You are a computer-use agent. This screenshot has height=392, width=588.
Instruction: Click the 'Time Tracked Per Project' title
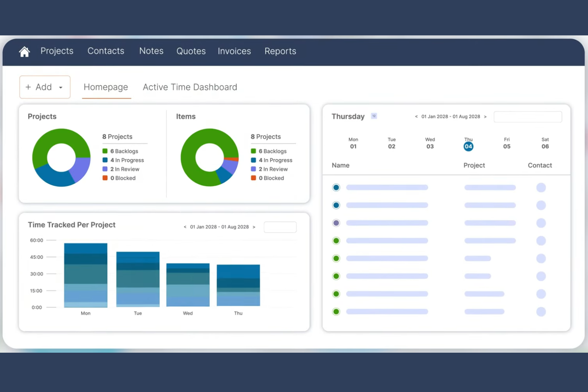72,225
